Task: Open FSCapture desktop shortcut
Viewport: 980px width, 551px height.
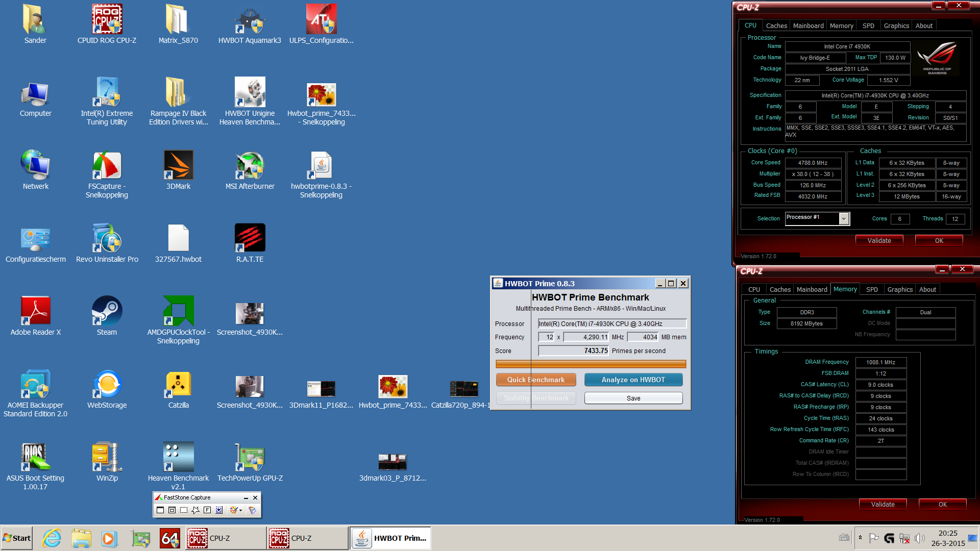Action: tap(107, 174)
